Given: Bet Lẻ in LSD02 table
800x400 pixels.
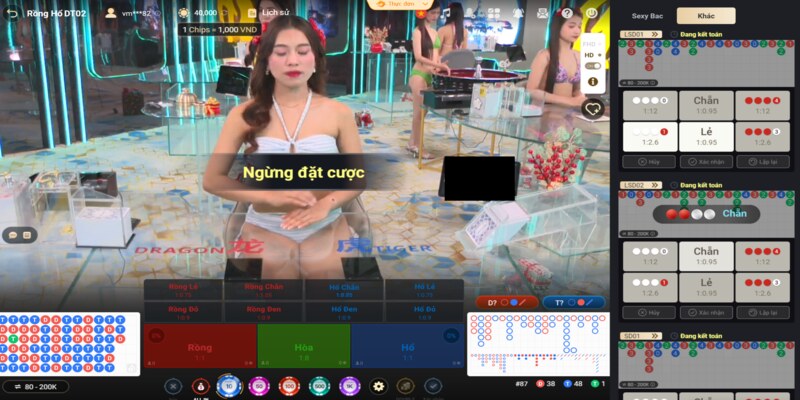Looking at the screenshot, I should click(x=706, y=287).
